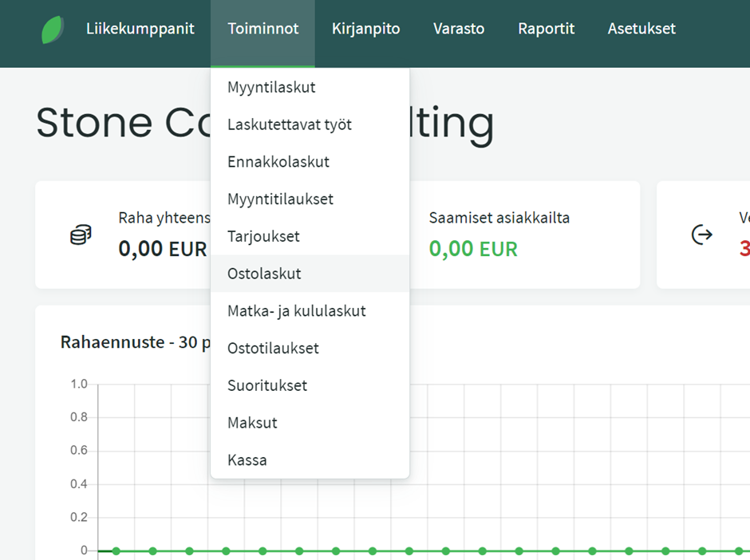Viewport: 750px width, 560px height.
Task: Click the coin stack icon
Action: click(81, 235)
